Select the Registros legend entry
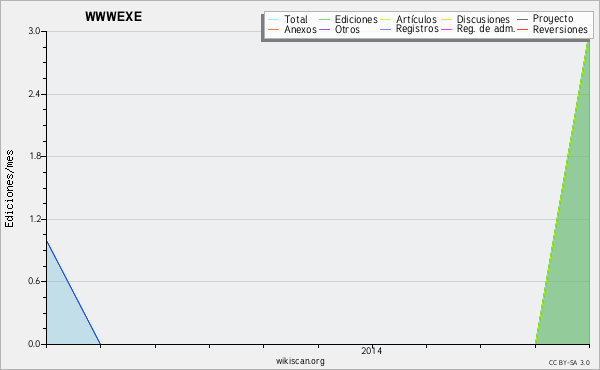 click(417, 29)
